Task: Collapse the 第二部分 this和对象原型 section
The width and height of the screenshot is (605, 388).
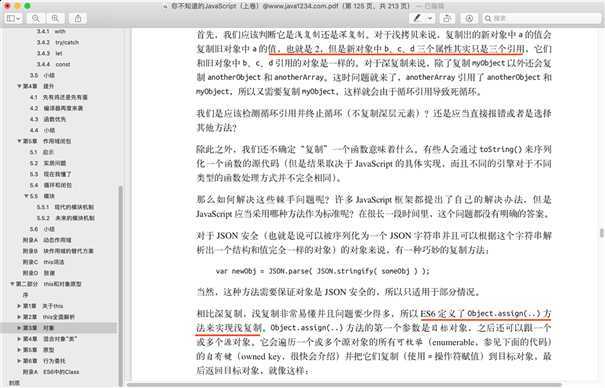Action: click(x=12, y=284)
